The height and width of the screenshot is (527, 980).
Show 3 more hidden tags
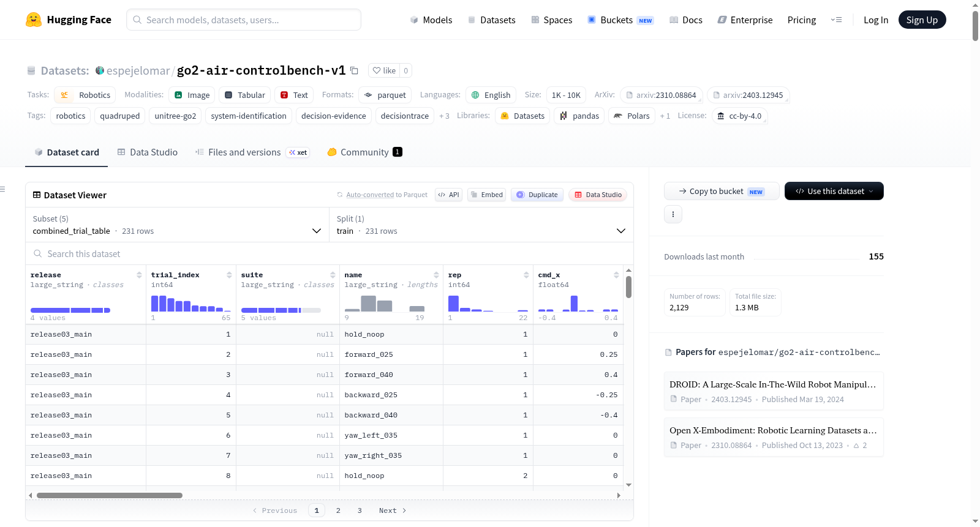(444, 116)
